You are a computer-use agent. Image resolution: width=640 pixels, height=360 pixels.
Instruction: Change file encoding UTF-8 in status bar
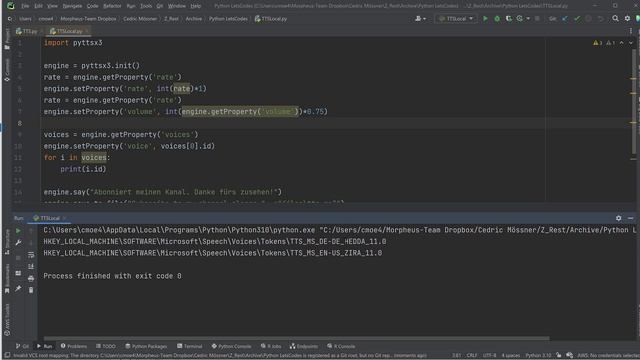pyautogui.click(x=489, y=356)
